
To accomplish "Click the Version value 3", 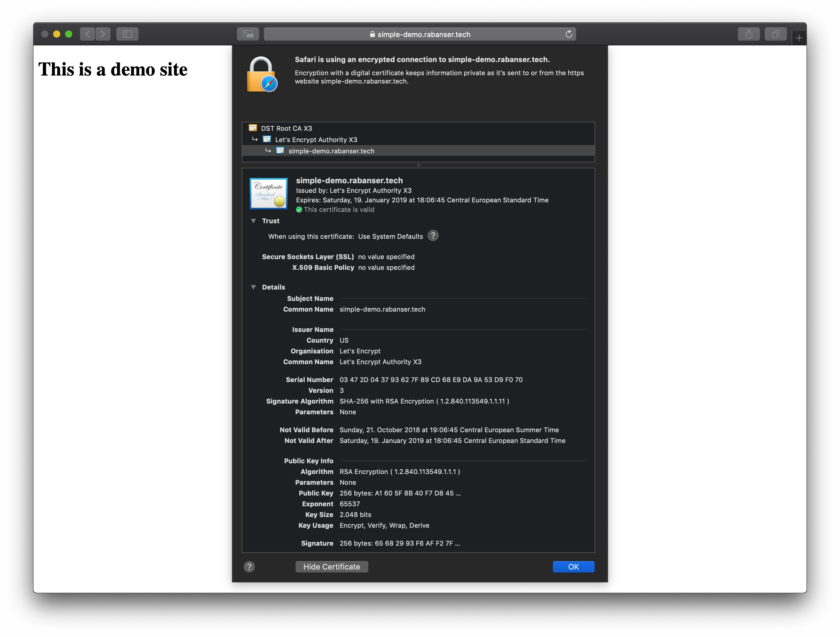I will (341, 390).
